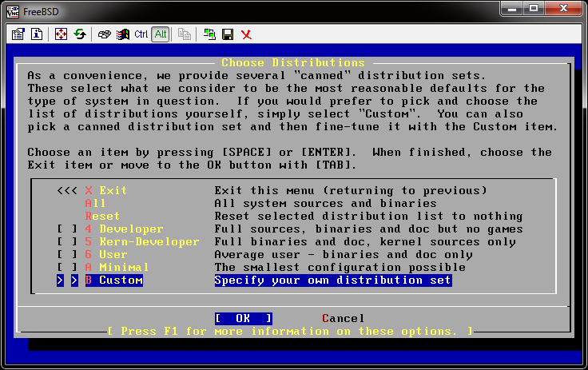Click 'Full binaries and doc, kernel sources only'

coord(365,241)
